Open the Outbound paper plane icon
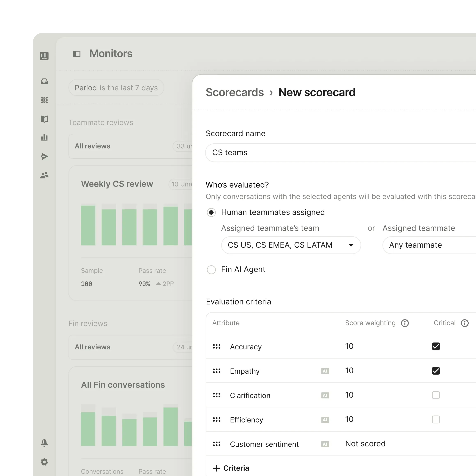The image size is (476, 476). click(44, 156)
